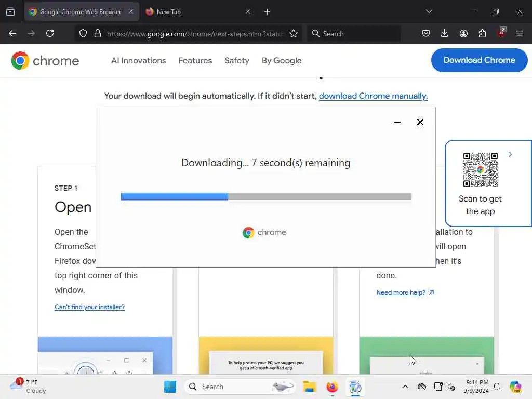Open the Copilot preview taskbar icon

[x=515, y=387]
